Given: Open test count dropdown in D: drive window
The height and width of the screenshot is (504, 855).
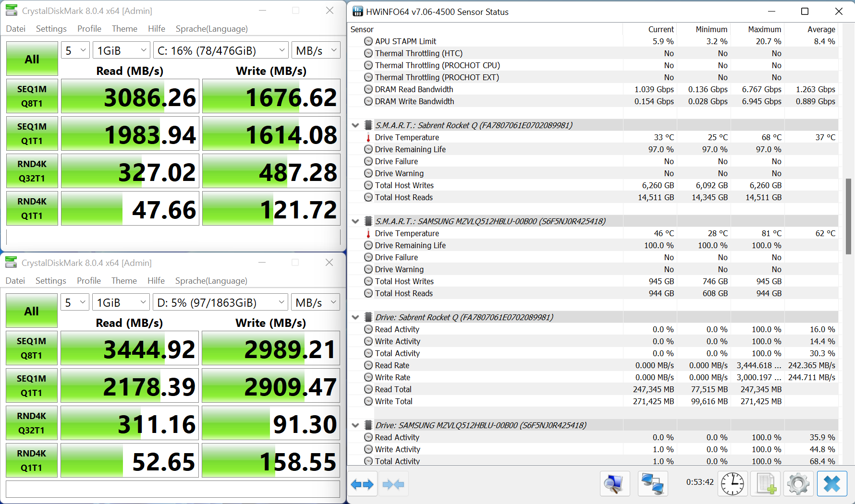Looking at the screenshot, I should click(75, 302).
